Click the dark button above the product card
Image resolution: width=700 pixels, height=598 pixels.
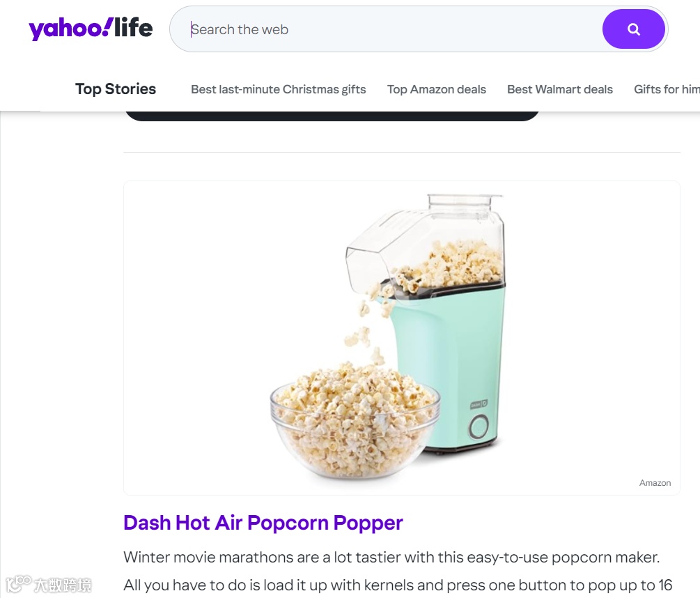332,116
